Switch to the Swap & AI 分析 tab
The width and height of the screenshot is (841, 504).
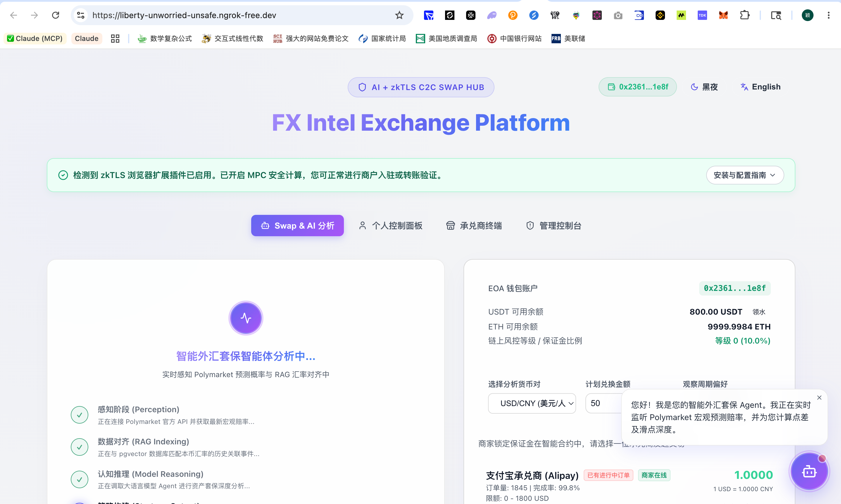point(298,225)
